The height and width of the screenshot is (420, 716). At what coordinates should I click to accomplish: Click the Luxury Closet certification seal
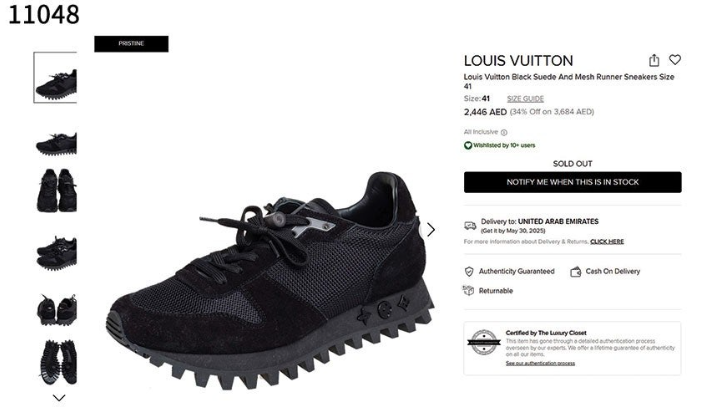point(484,342)
